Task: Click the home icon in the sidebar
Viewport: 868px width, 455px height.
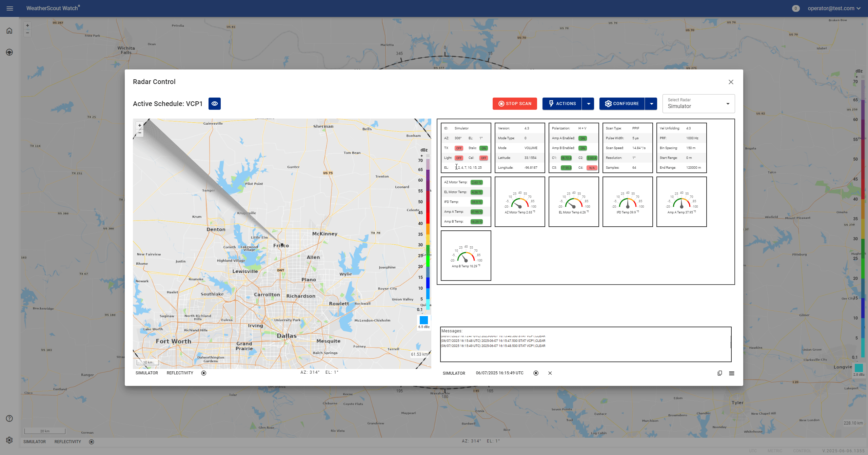Action: pos(9,31)
